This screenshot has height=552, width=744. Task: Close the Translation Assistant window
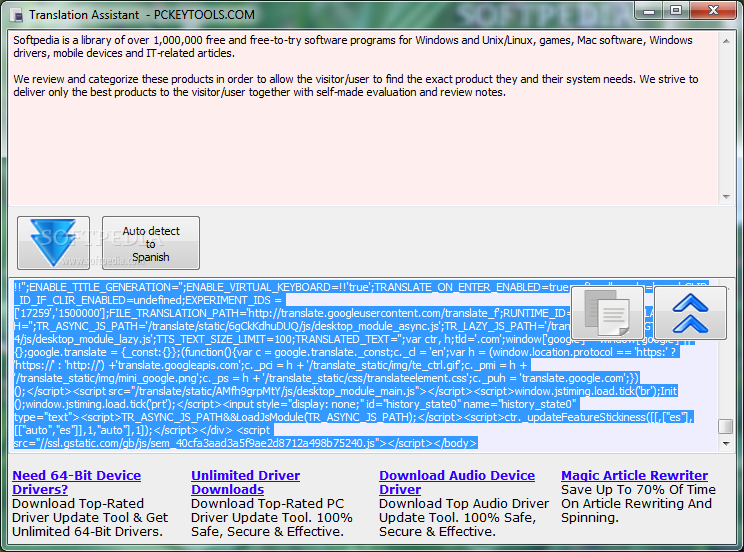coord(713,10)
